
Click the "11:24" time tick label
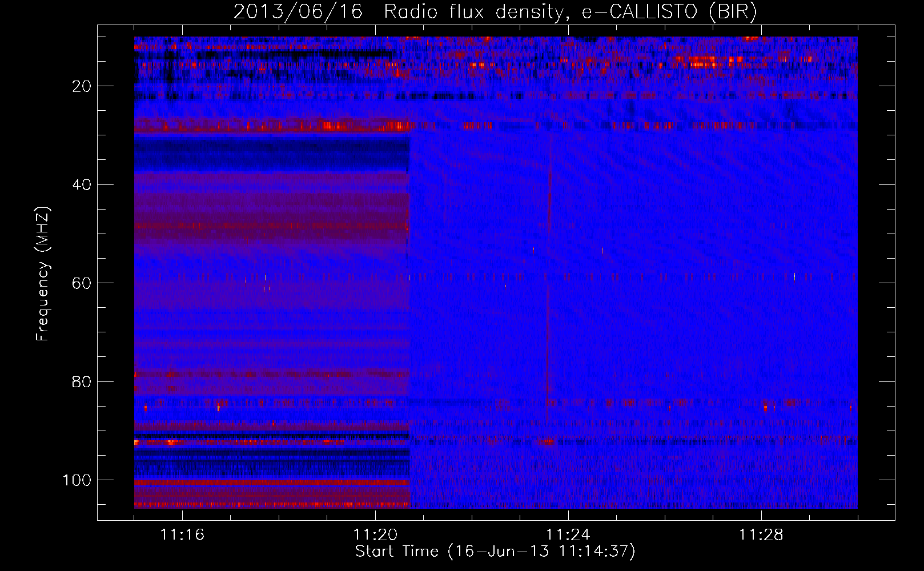click(568, 534)
